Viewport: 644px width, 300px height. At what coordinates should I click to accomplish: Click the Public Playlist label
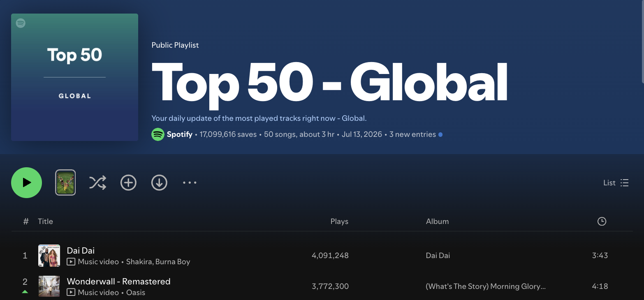click(x=175, y=45)
